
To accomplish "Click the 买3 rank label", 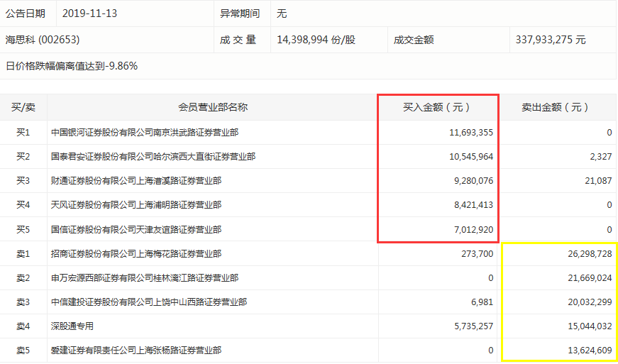I will click(x=23, y=181).
